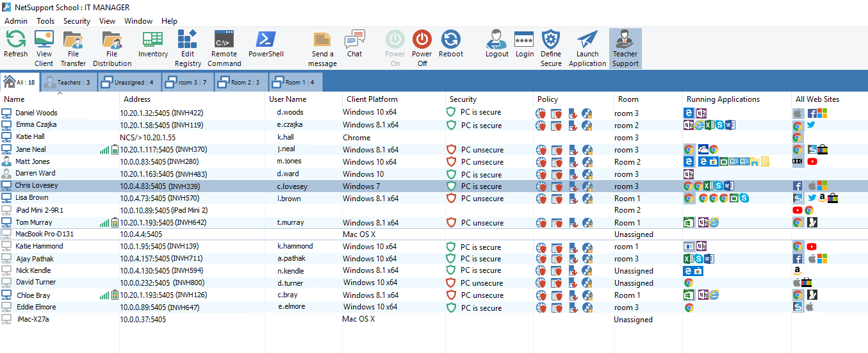Open the Security menu
868x353 pixels.
(76, 21)
